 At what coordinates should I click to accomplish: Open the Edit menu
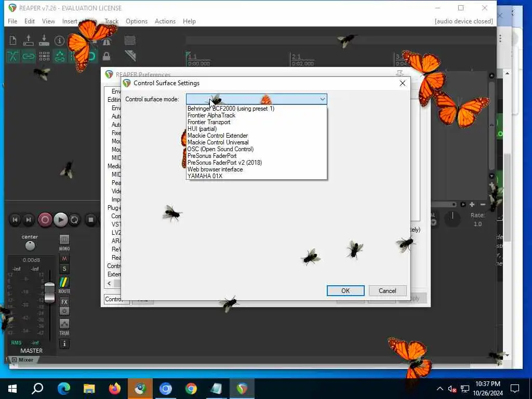pyautogui.click(x=30, y=21)
